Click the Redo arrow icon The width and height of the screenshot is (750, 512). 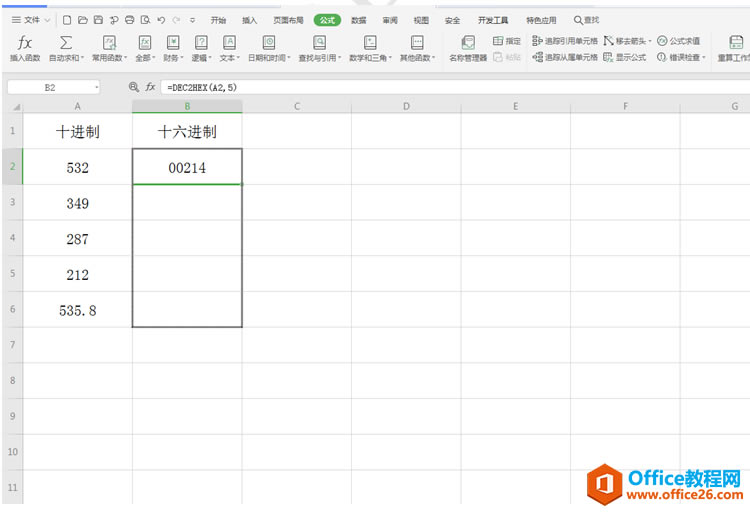pos(176,20)
